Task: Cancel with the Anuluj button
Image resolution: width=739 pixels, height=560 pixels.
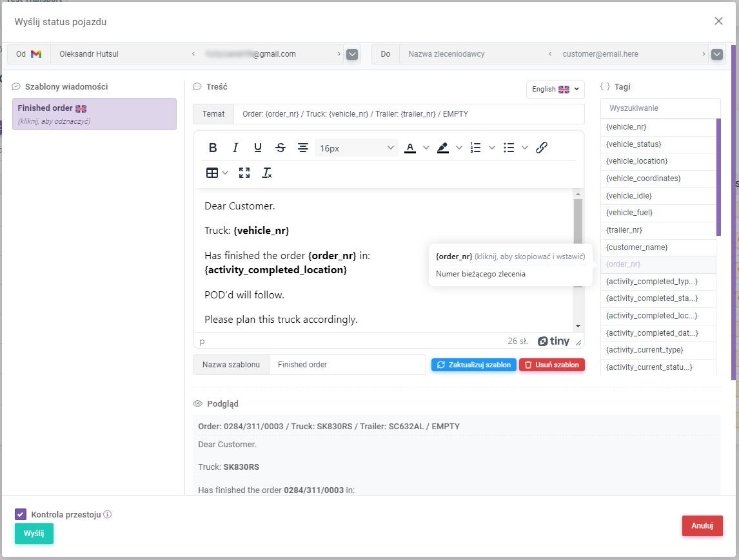Action: [702, 526]
